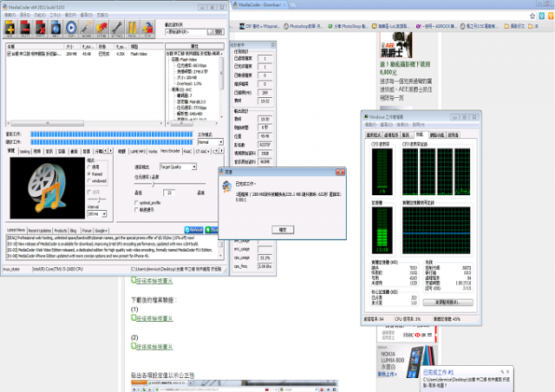555x392 pixels.
Task: Open the Photoshop bookmark in bookmarks bar
Action: coord(304,26)
